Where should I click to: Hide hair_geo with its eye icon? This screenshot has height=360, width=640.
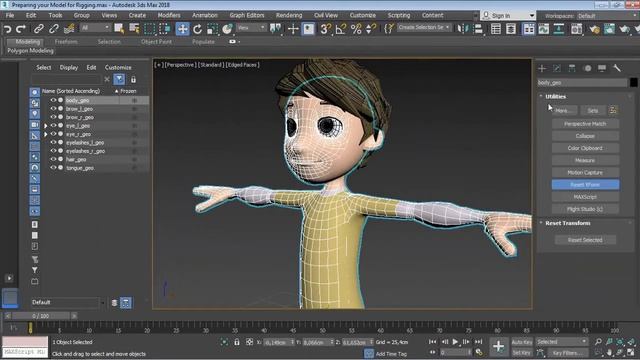[x=53, y=159]
